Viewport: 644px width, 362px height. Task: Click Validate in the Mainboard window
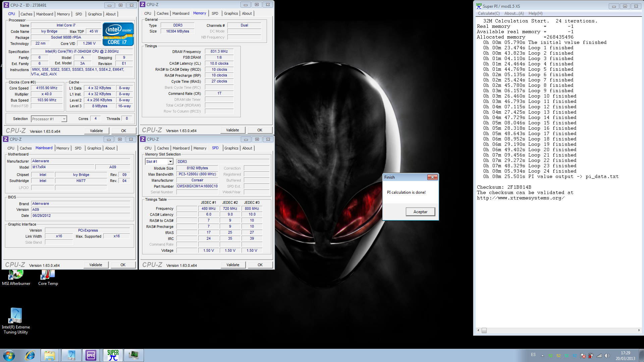[x=96, y=265]
